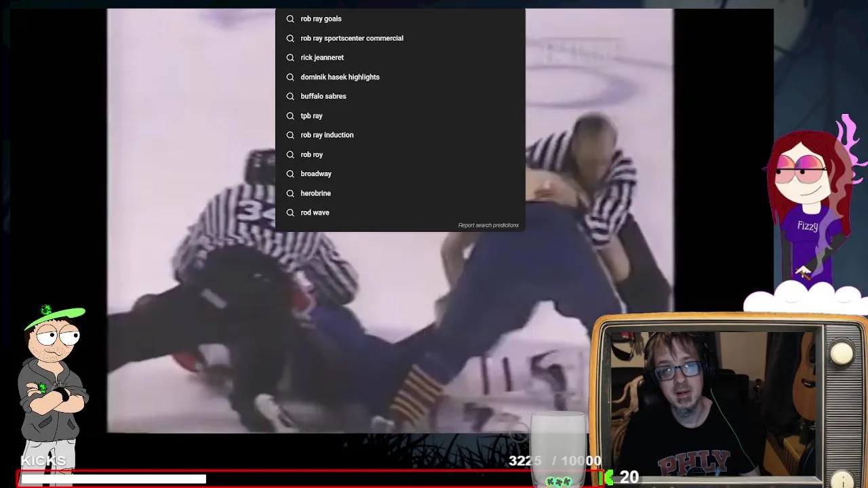868x488 pixels.
Task: Click search icon beside 'herobrine'
Action: pos(290,193)
